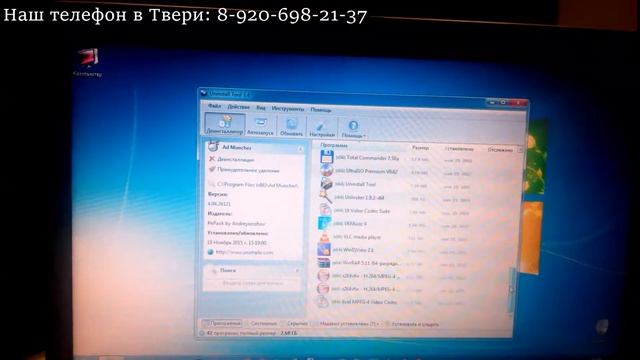640x360 pixels.
Task: Select the Total Commander floppy icon
Action: [327, 157]
